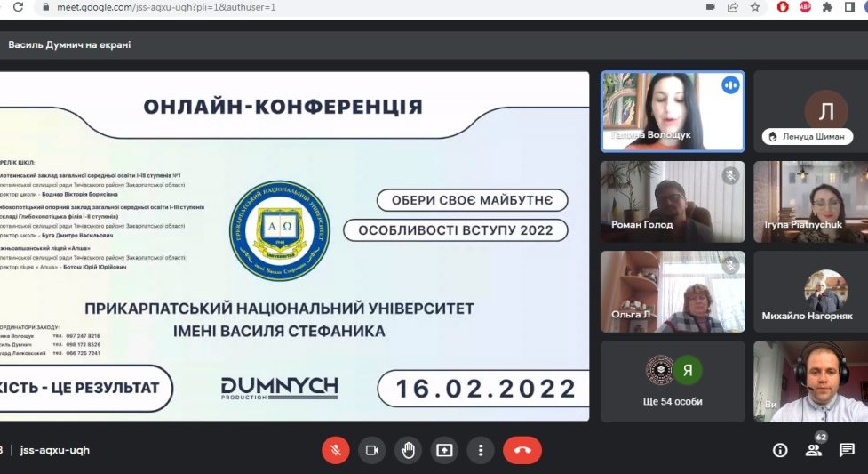Toggle the camera on or off

tap(371, 450)
